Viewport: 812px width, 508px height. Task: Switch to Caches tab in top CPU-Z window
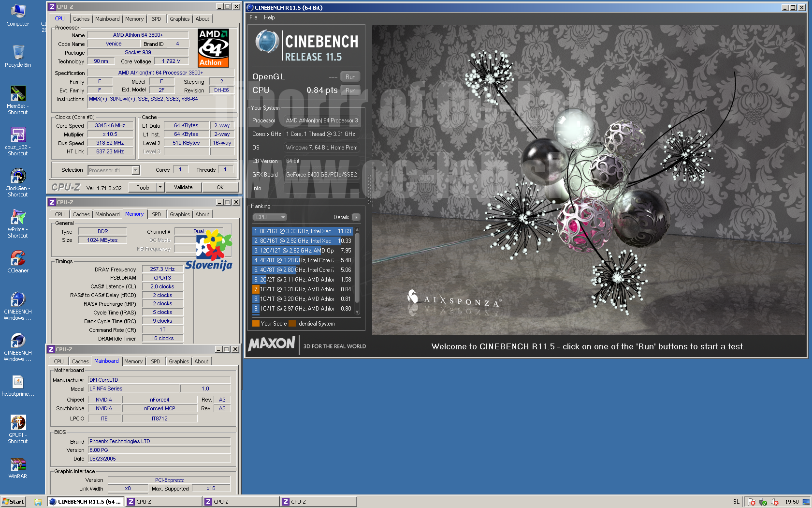click(x=81, y=19)
